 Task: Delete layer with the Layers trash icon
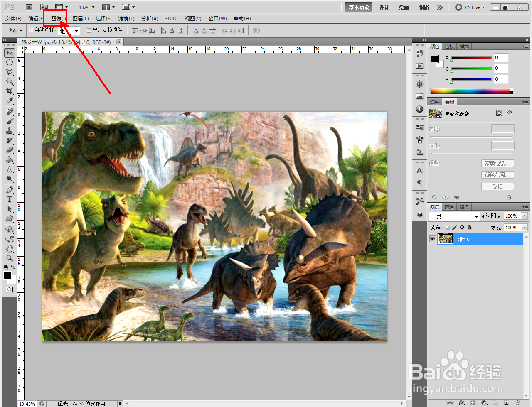[x=517, y=402]
